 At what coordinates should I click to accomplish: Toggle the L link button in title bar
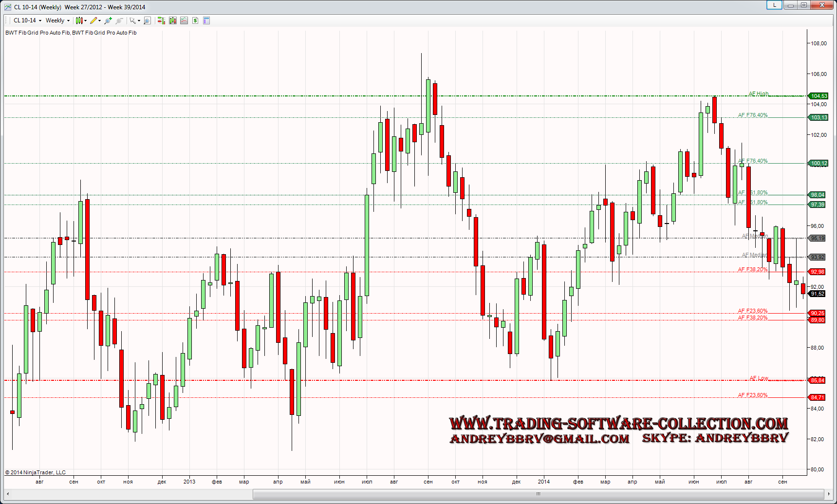[774, 5]
